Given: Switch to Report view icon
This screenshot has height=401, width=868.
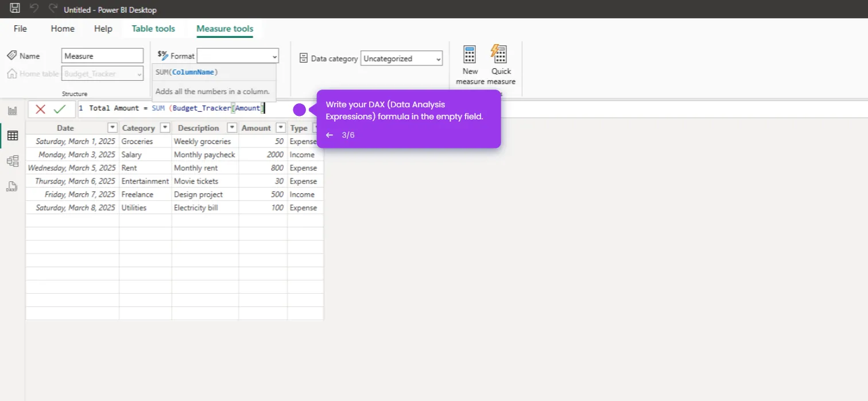Looking at the screenshot, I should tap(12, 110).
